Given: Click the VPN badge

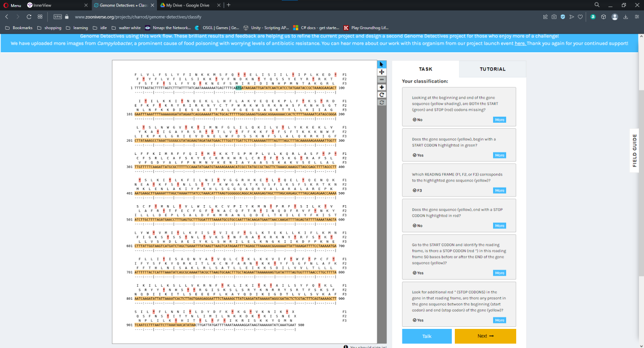Looking at the screenshot, I should tap(58, 17).
